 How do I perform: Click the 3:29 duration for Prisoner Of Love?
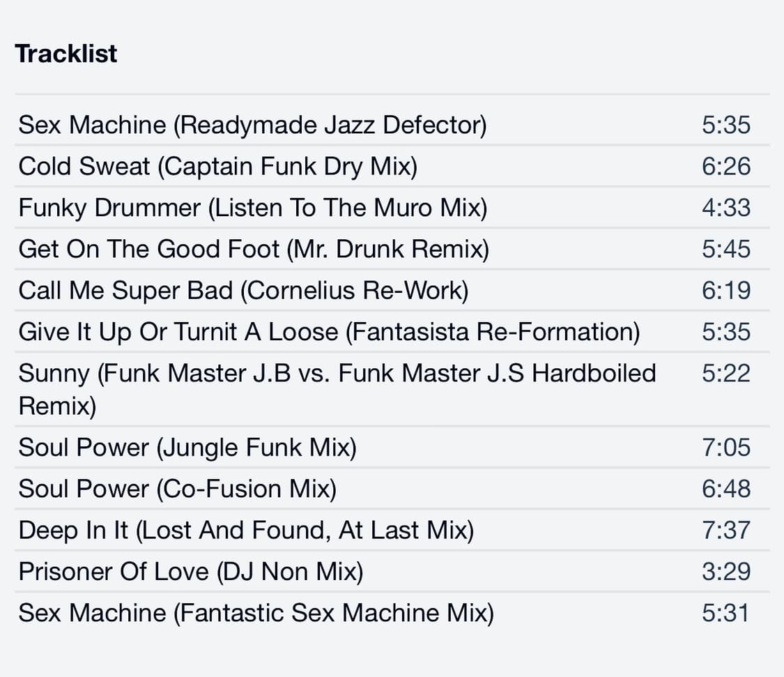(x=726, y=572)
